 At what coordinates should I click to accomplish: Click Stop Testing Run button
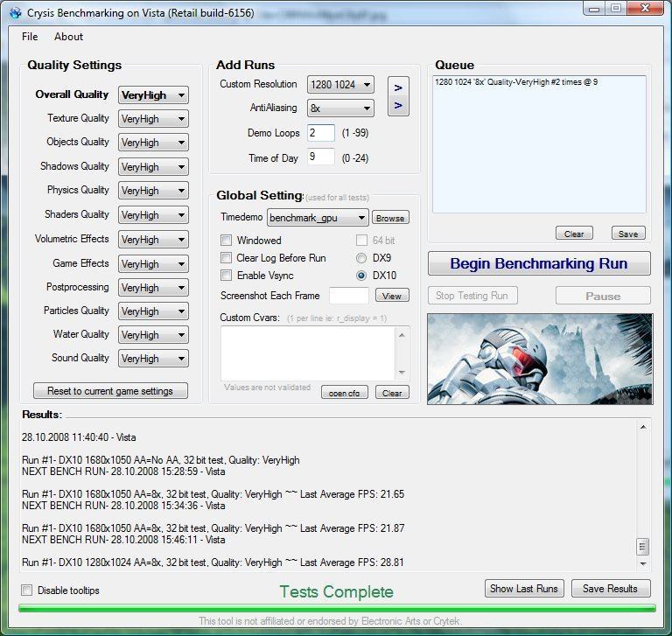(472, 296)
